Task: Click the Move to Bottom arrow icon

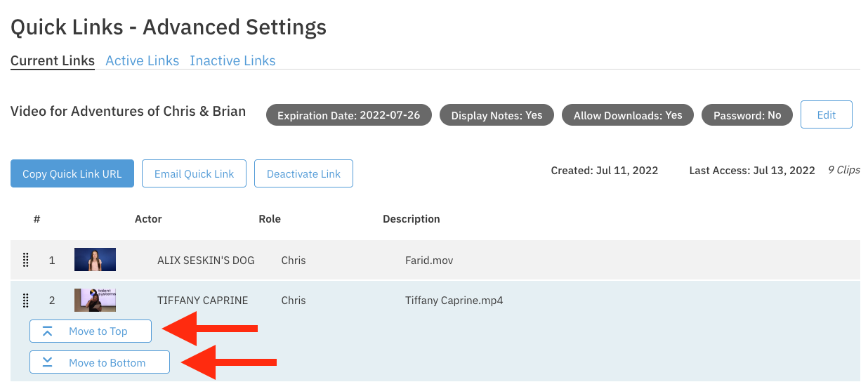Action: (x=48, y=362)
